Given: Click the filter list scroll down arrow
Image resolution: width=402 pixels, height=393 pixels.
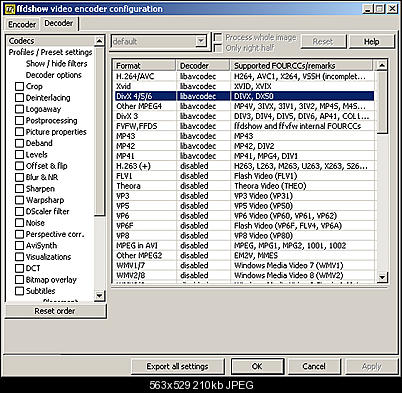Looking at the screenshot, I should 99,295.
